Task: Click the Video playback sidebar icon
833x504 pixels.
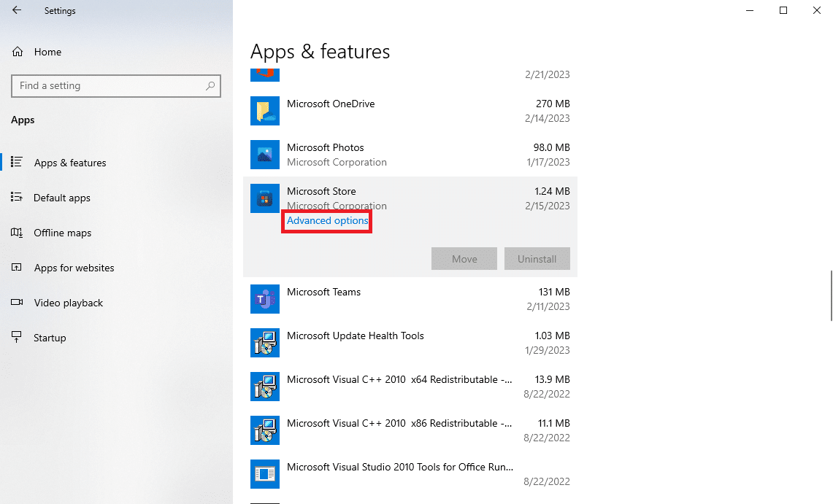Action: [17, 303]
